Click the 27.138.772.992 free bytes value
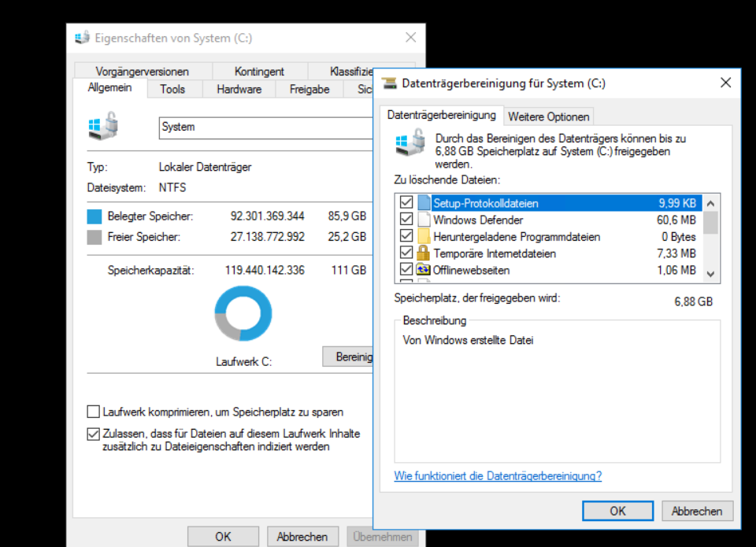 point(267,237)
